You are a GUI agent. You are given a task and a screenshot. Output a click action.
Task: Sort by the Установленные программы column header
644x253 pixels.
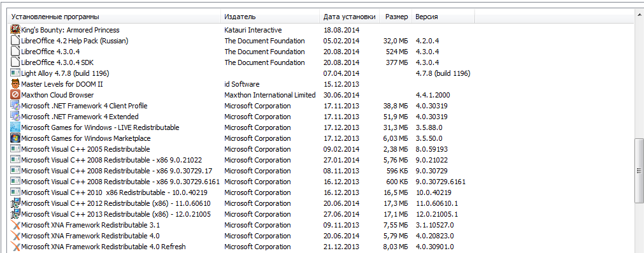pos(115,17)
